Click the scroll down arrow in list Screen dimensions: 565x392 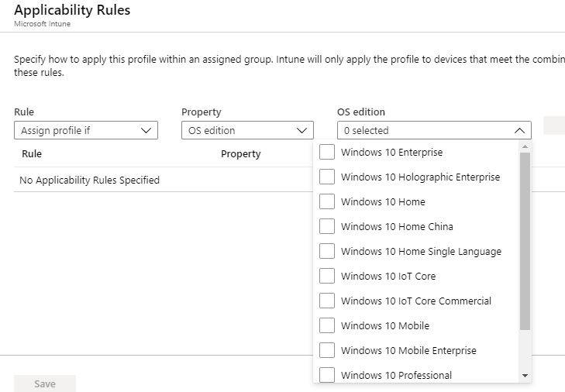click(525, 376)
